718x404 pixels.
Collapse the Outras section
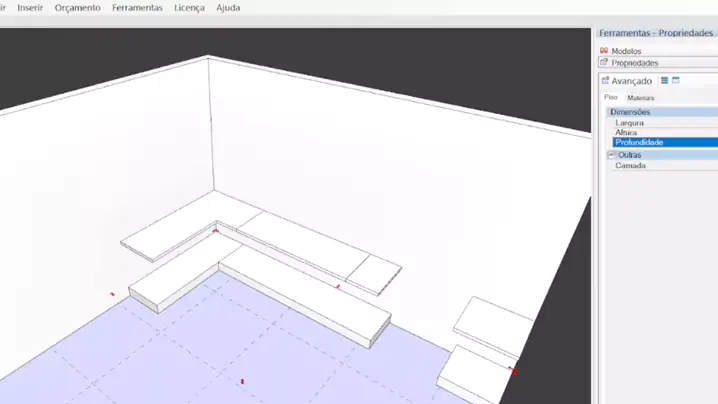pyautogui.click(x=612, y=155)
